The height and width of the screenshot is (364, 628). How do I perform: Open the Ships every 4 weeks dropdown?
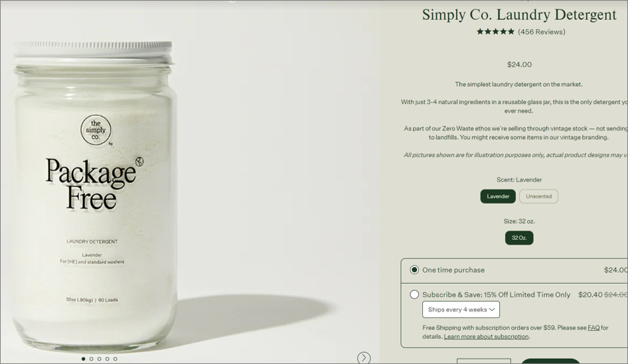(461, 310)
